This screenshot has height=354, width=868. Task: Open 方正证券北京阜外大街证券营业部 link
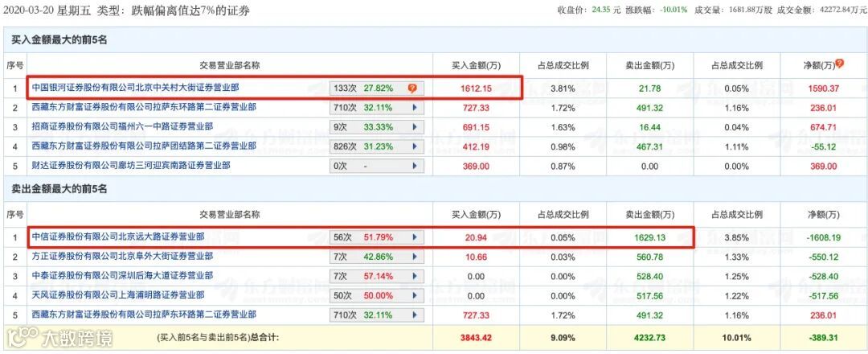(x=122, y=257)
